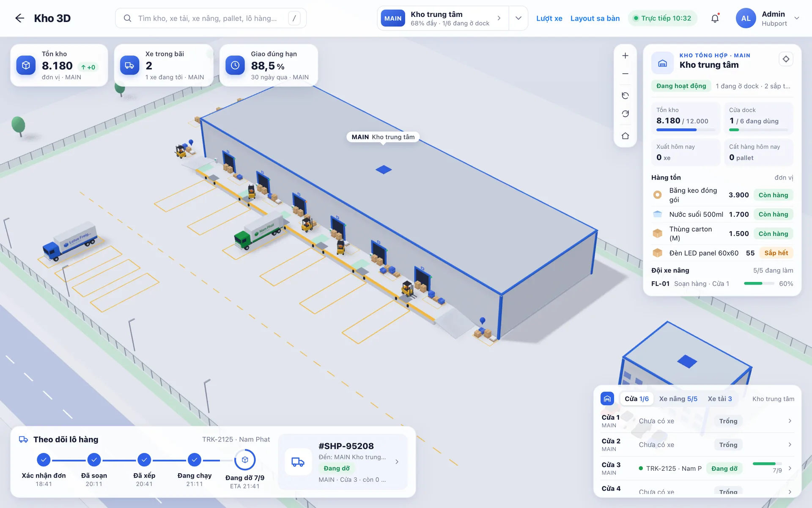812x508 pixels.
Task: Click Đèn LED panel 60x60 inventory row
Action: pyautogui.click(x=722, y=253)
